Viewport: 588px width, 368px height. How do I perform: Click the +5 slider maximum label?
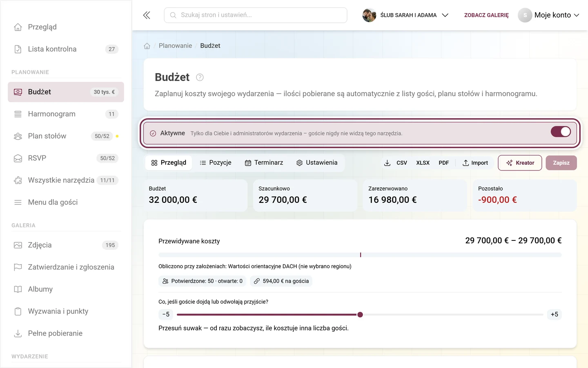[x=554, y=314]
